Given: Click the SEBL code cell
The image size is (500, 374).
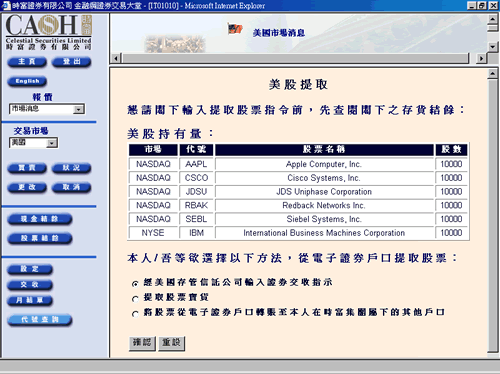Looking at the screenshot, I should pyautogui.click(x=196, y=219).
